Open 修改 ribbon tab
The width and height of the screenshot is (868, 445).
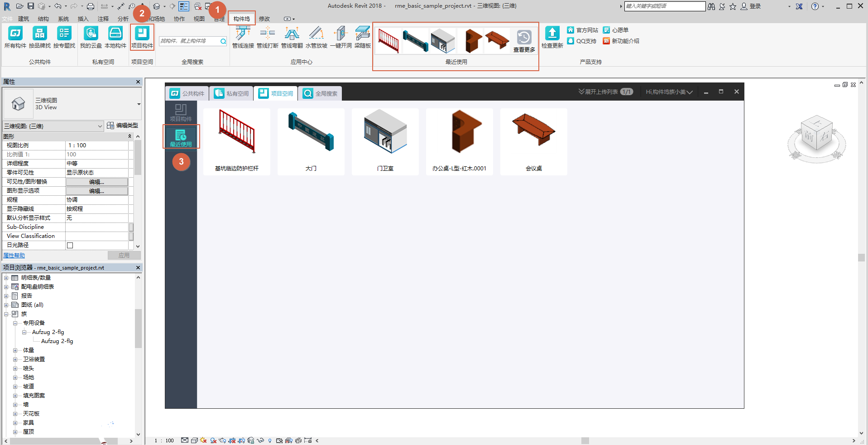pos(264,19)
